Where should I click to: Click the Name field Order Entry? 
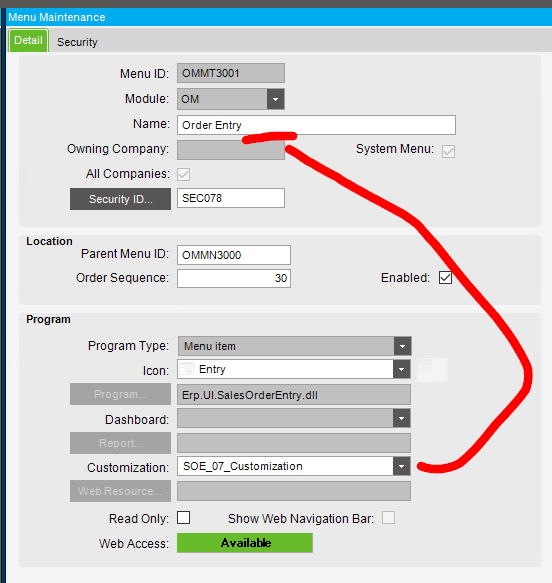[316, 125]
